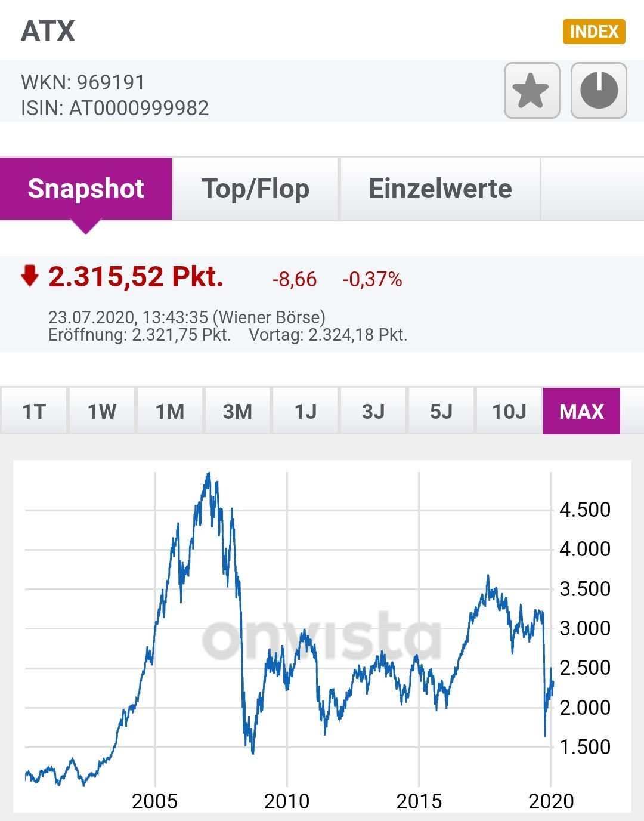Open the Top/Flop tab

click(255, 189)
